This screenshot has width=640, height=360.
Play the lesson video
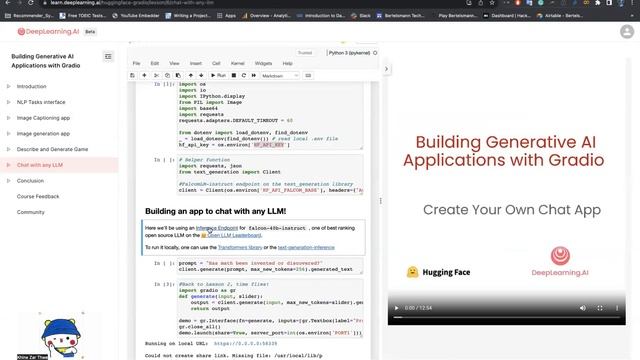(396, 308)
